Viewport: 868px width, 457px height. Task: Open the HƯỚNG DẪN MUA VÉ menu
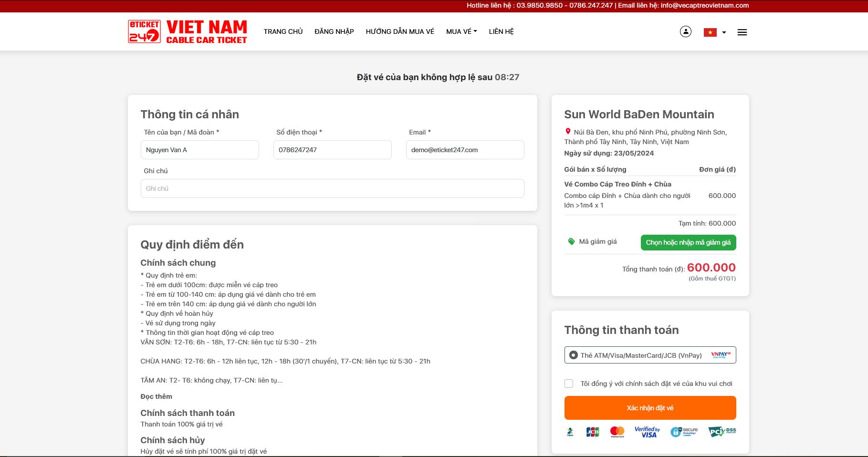[400, 31]
